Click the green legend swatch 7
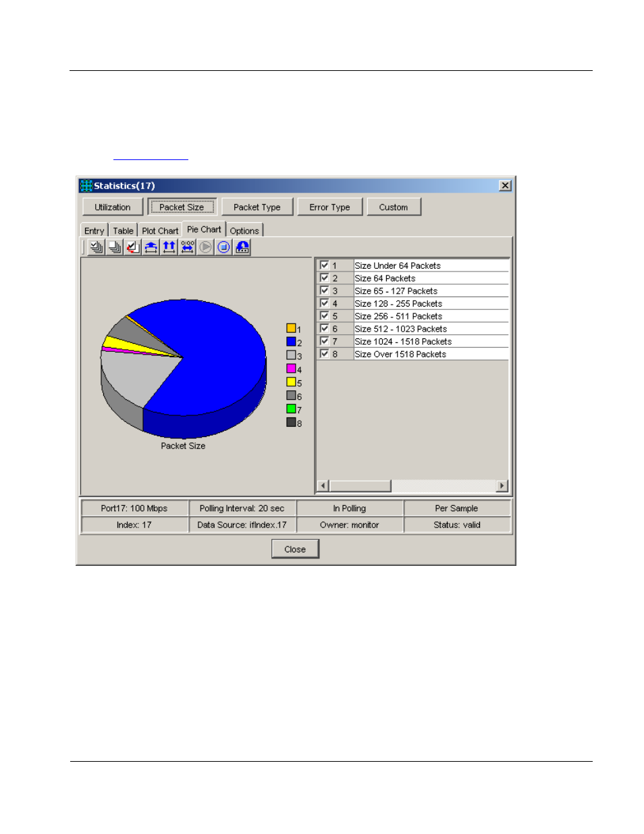 click(x=291, y=409)
